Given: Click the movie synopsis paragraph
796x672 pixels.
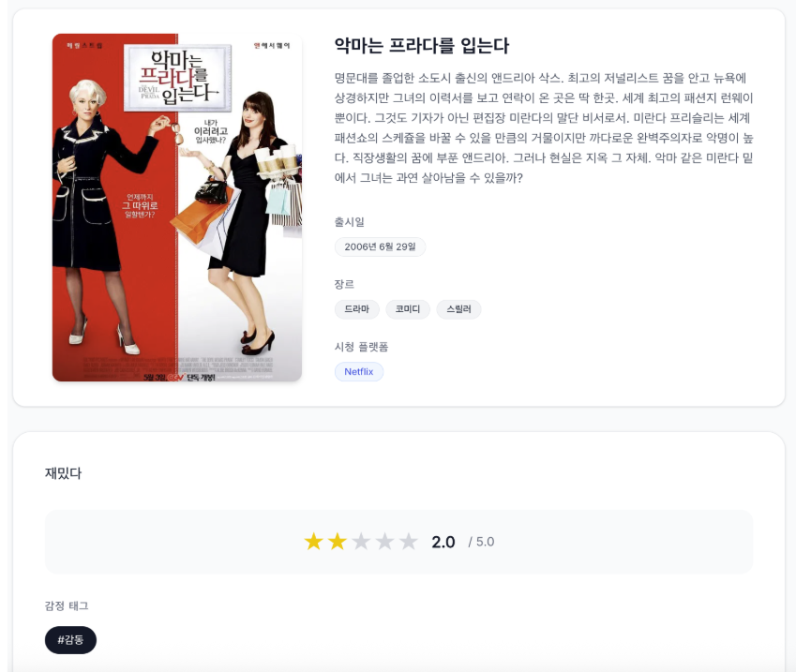Looking at the screenshot, I should 544,127.
